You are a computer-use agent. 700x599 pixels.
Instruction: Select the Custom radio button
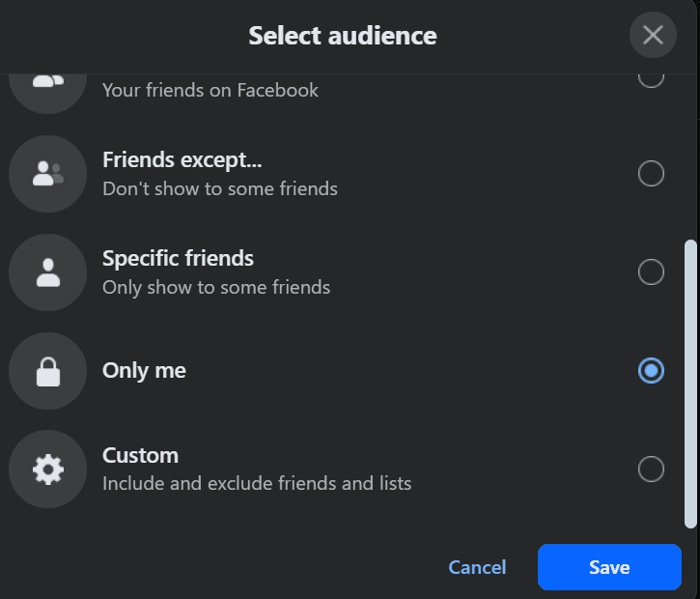click(x=651, y=470)
